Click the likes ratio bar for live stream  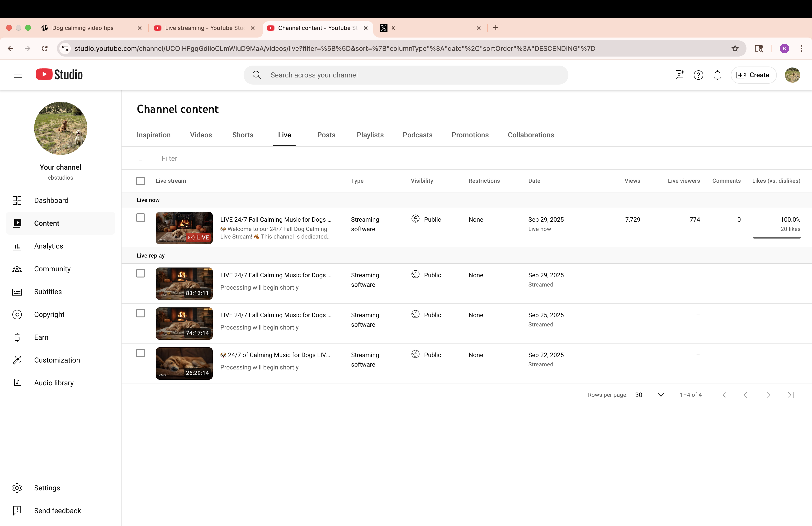tap(777, 238)
